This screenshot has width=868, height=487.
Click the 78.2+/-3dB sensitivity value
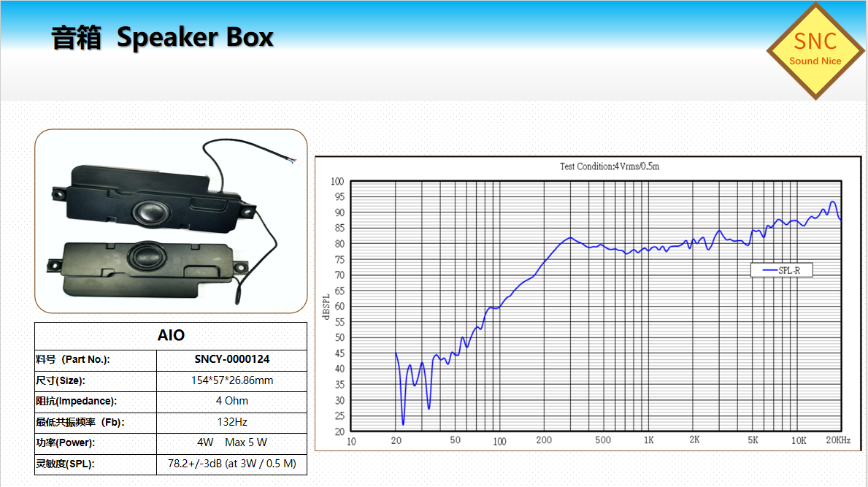pyautogui.click(x=231, y=464)
